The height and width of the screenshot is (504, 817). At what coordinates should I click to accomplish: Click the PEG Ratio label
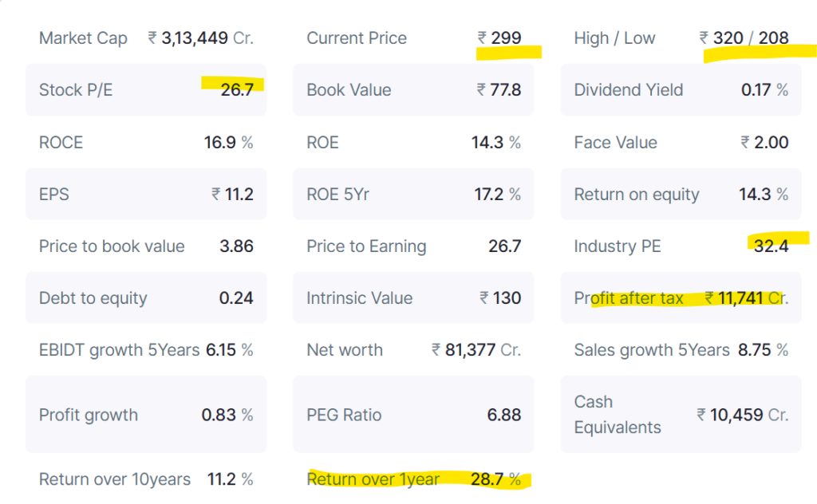pos(344,415)
